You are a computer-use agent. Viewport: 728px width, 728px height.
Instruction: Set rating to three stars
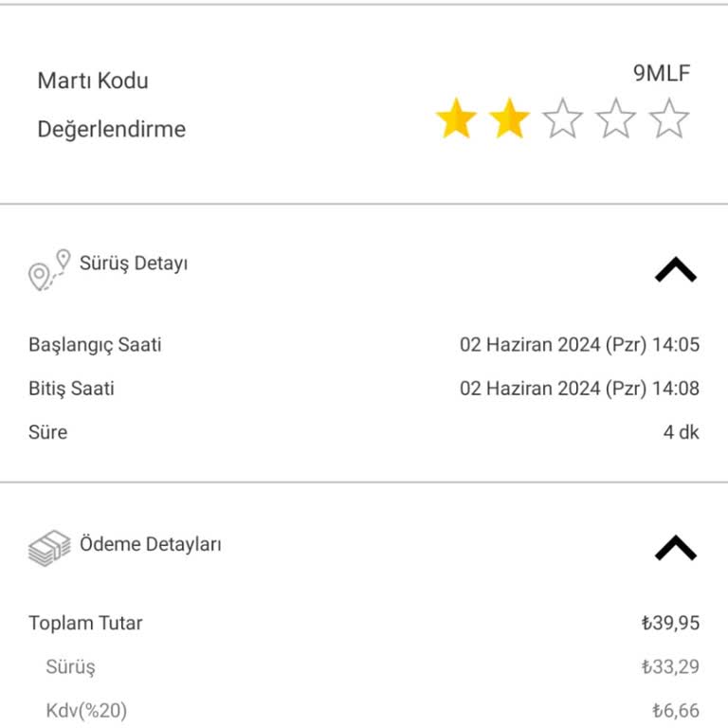[x=562, y=120]
